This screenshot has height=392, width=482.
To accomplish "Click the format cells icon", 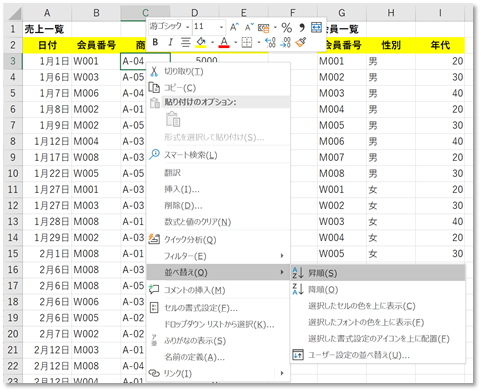I will click(154, 307).
